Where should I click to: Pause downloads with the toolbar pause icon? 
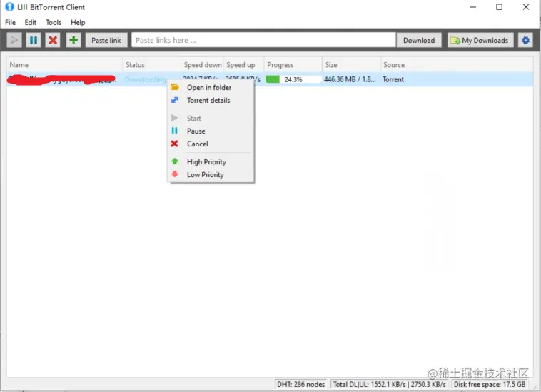[x=34, y=41]
